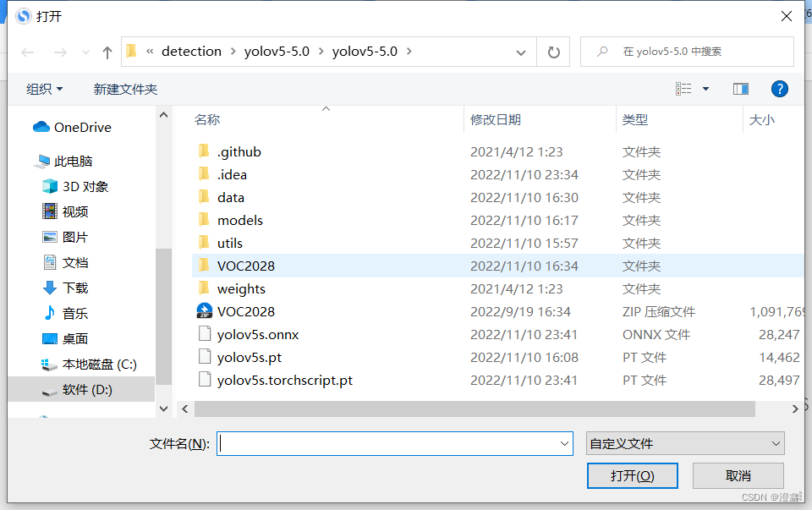Expand the 组织 dropdown menu
The height and width of the screenshot is (510, 812).
(x=44, y=89)
